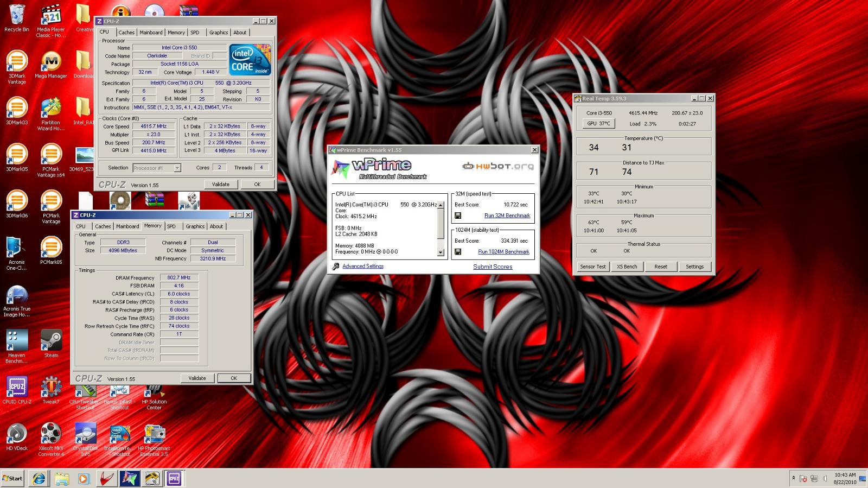Launch Media Player Classic shortcut

[50, 21]
